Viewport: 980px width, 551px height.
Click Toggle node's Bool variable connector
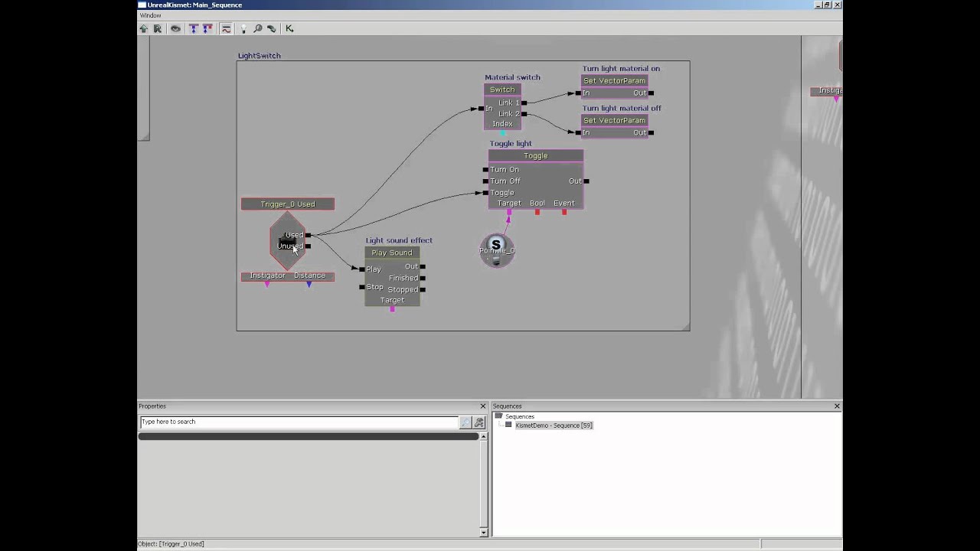pyautogui.click(x=537, y=212)
